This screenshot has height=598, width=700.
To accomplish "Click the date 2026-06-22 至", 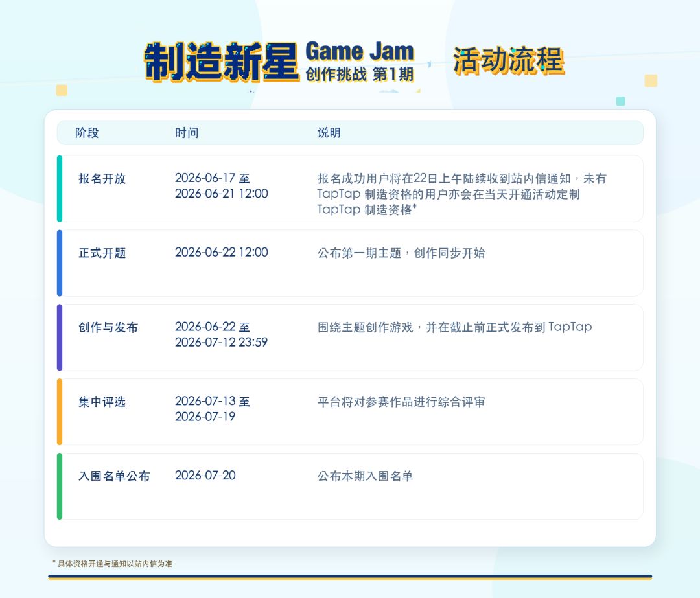I will (213, 327).
